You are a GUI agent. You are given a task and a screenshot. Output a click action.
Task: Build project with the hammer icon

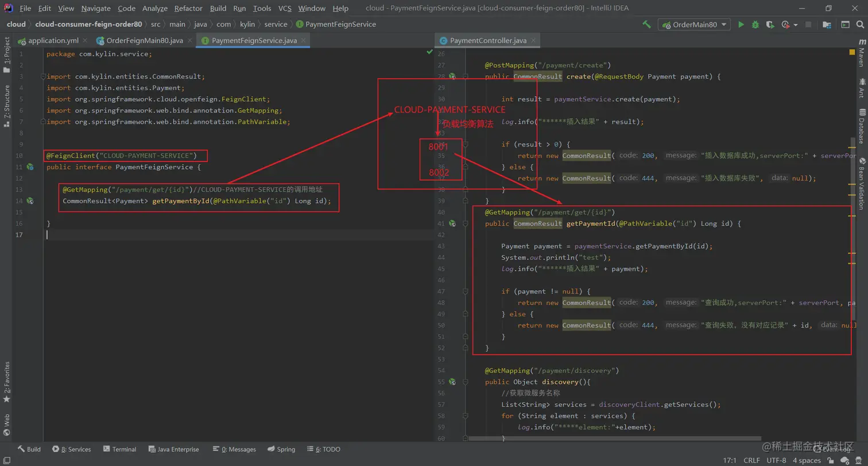pos(647,25)
